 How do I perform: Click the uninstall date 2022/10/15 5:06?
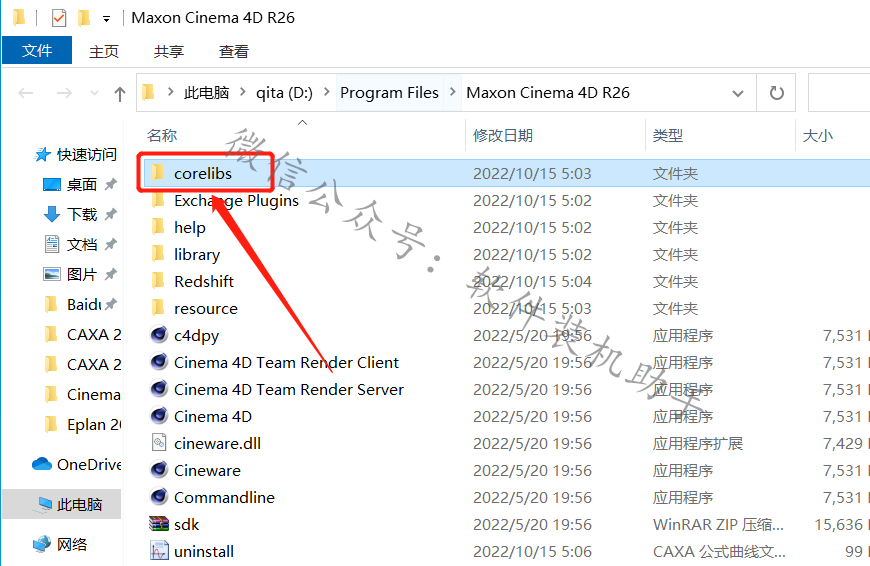(x=532, y=552)
